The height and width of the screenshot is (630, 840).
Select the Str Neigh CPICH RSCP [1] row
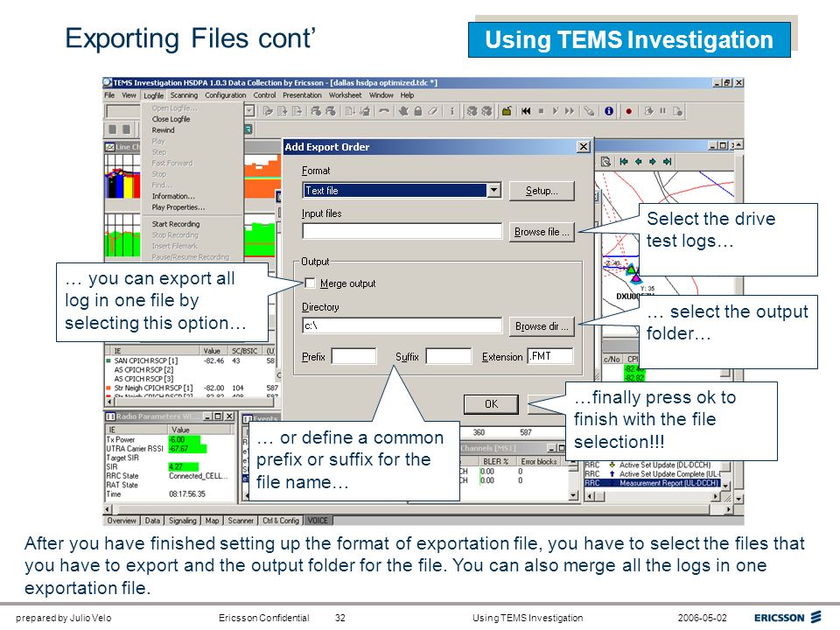point(191,388)
